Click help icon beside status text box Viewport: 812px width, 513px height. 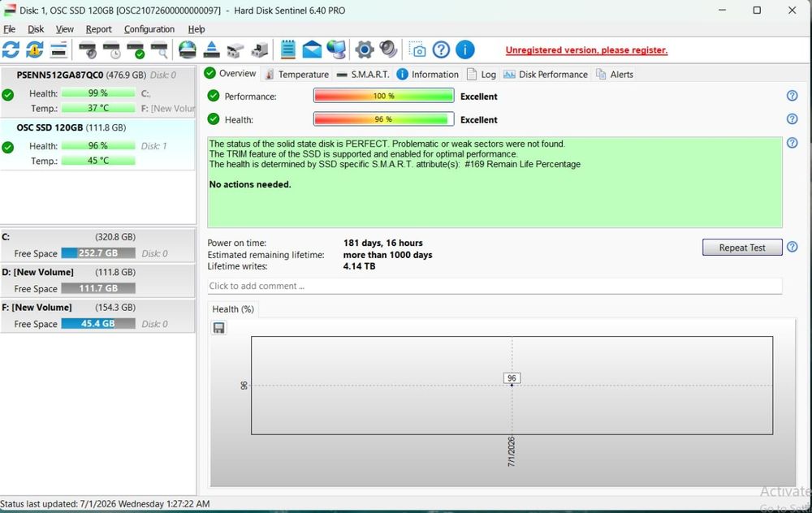(x=793, y=143)
